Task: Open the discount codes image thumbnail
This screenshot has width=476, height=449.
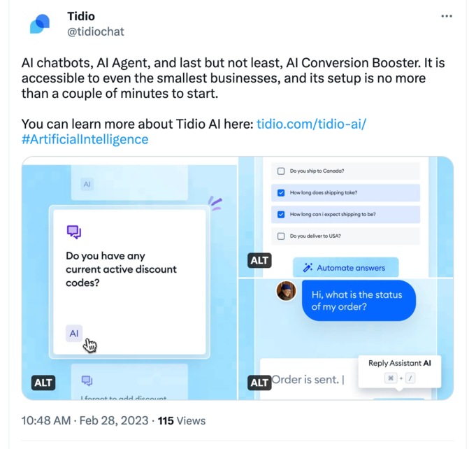Action: pos(129,280)
